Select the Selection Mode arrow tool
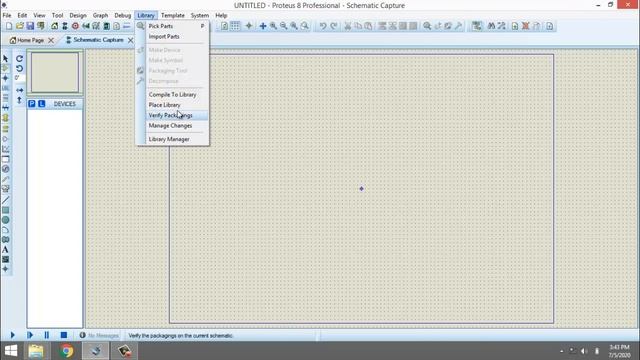 [5, 58]
